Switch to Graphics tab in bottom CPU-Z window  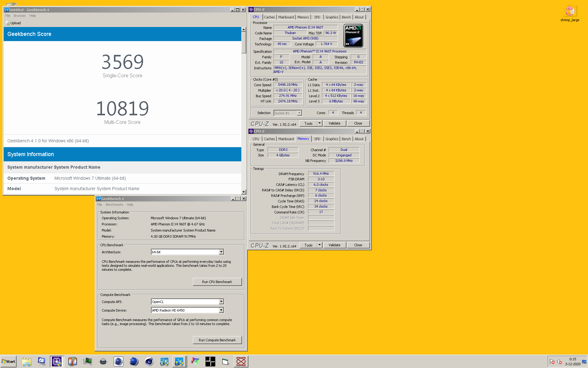point(332,139)
